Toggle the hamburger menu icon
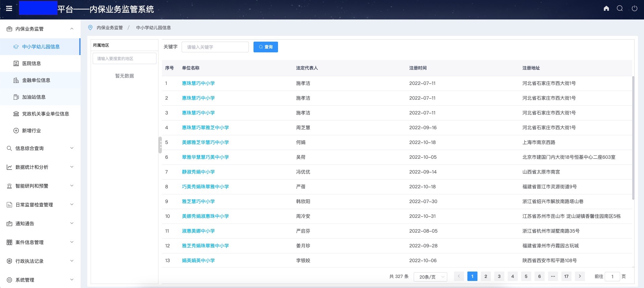 [9, 9]
